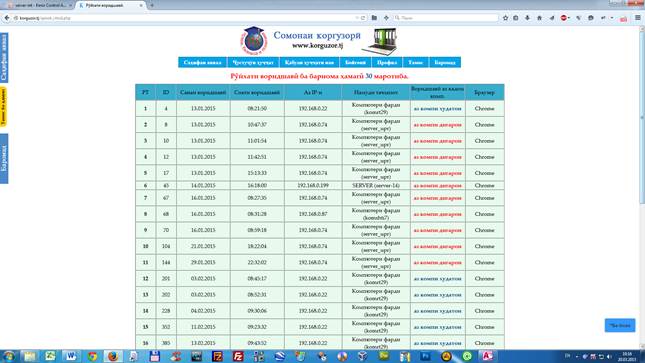The height and width of the screenshot is (363, 645).
Task: Open Photoshop from the taskbar
Action: pos(425,356)
